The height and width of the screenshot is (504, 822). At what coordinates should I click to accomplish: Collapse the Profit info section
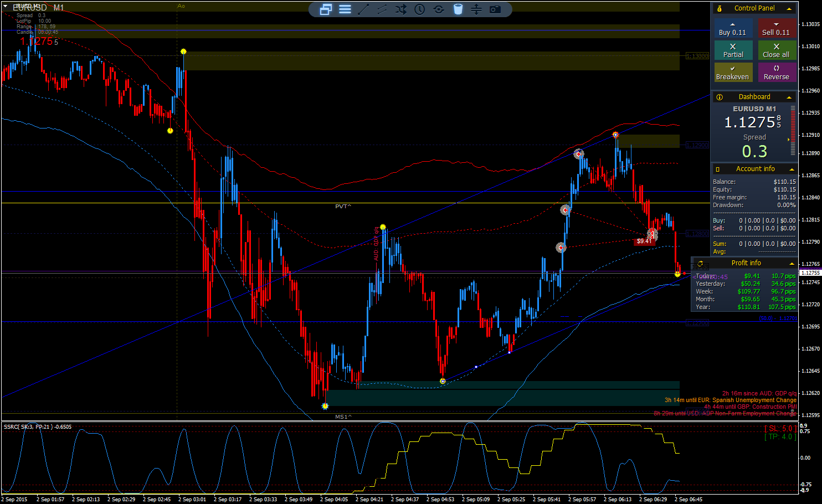pos(792,263)
